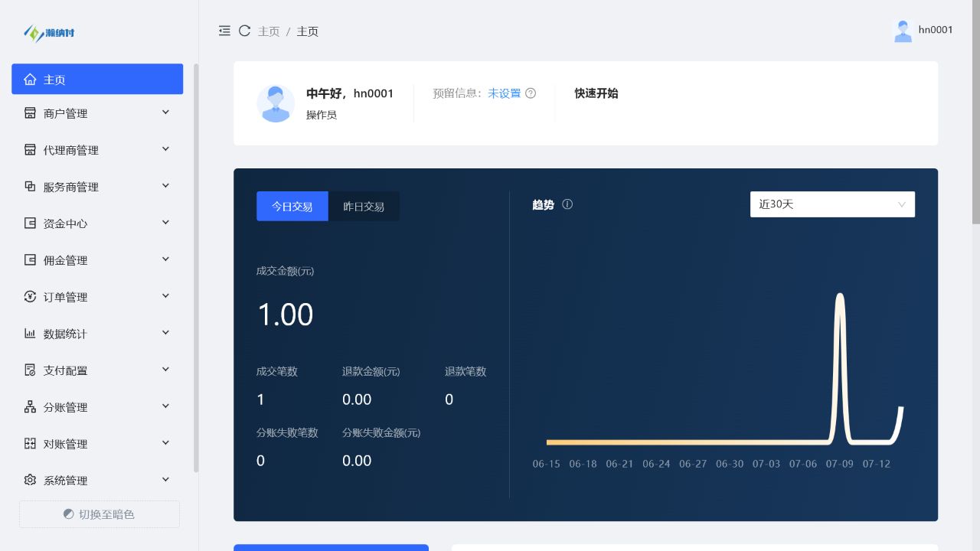Click the 商户管理 shop icon
Image resolution: width=980 pixels, height=551 pixels.
point(30,113)
